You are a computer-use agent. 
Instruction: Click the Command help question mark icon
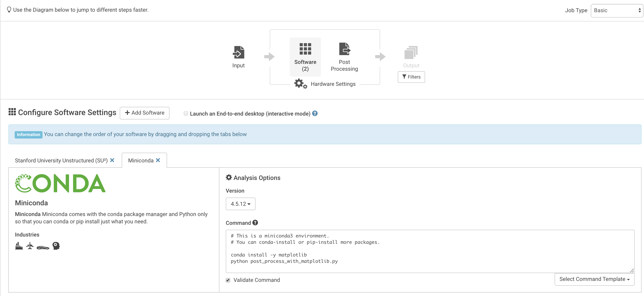tap(256, 223)
